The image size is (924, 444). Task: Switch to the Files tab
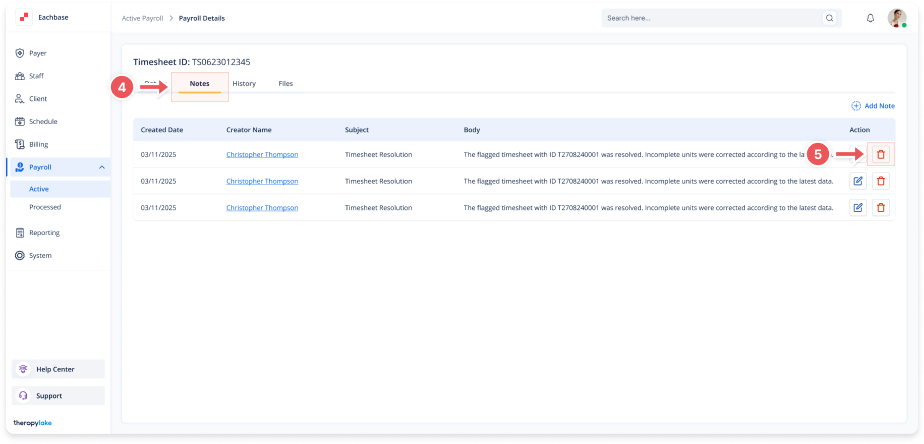point(286,84)
